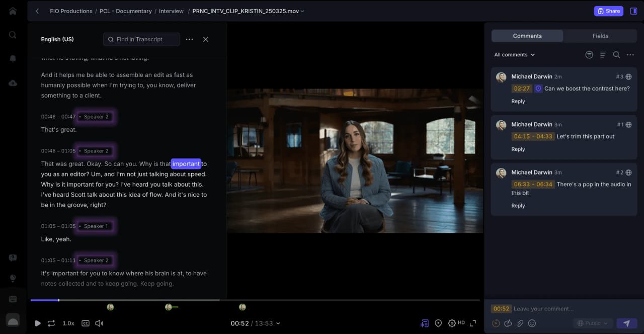The height and width of the screenshot is (334, 644).
Task: Click the location pin marker icon in player bar
Action: [438, 323]
